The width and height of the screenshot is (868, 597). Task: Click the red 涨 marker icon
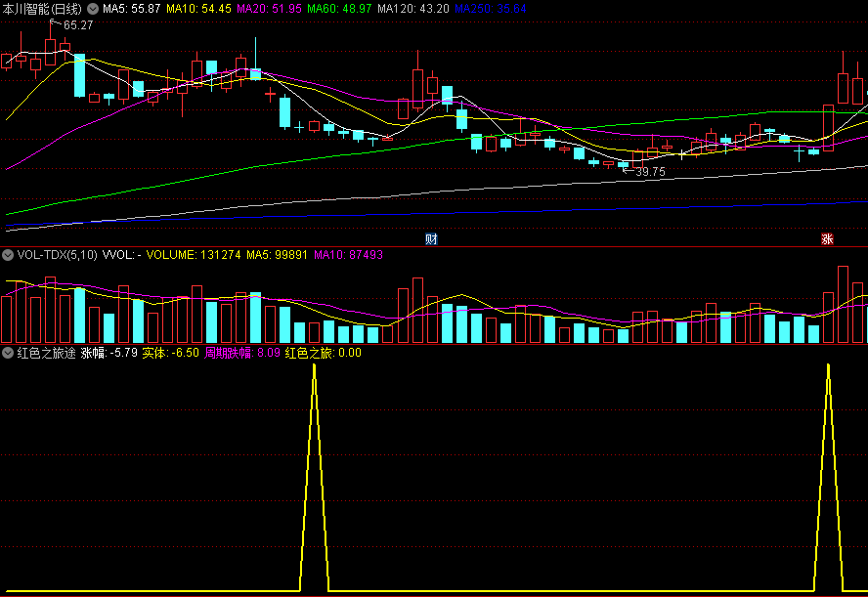click(827, 239)
